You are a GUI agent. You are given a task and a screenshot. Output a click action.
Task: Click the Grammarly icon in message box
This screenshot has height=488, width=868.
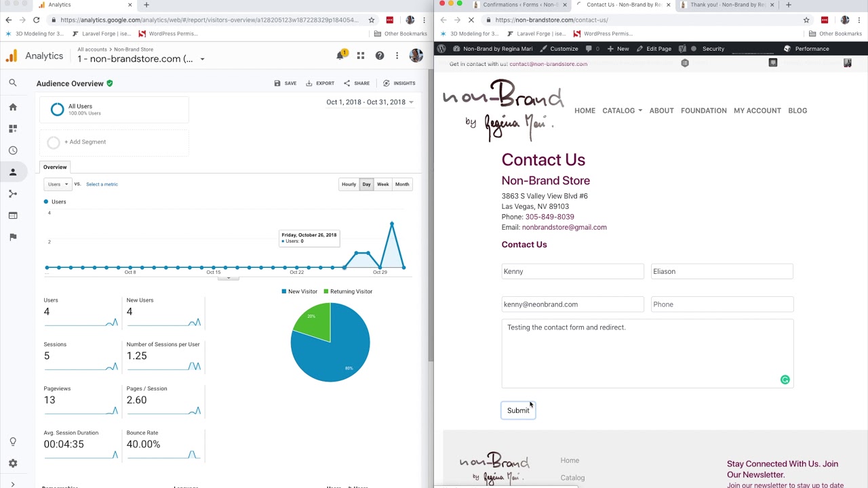point(785,380)
